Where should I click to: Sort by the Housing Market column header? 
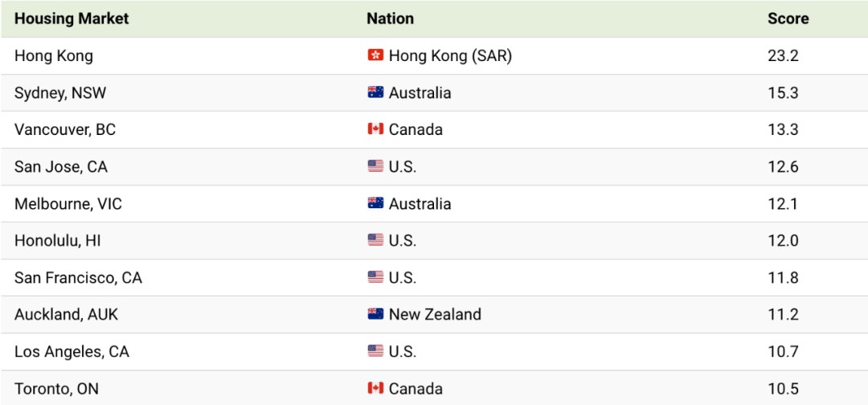pos(72,18)
